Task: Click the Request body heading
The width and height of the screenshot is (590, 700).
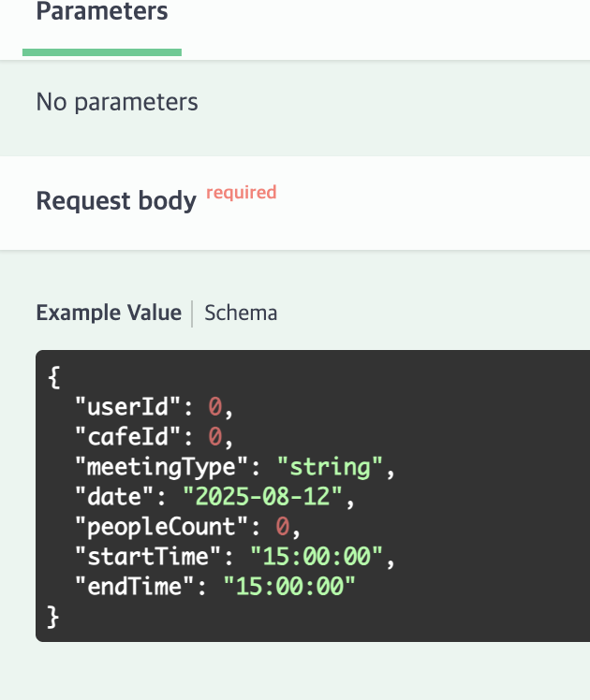Action: (116, 201)
